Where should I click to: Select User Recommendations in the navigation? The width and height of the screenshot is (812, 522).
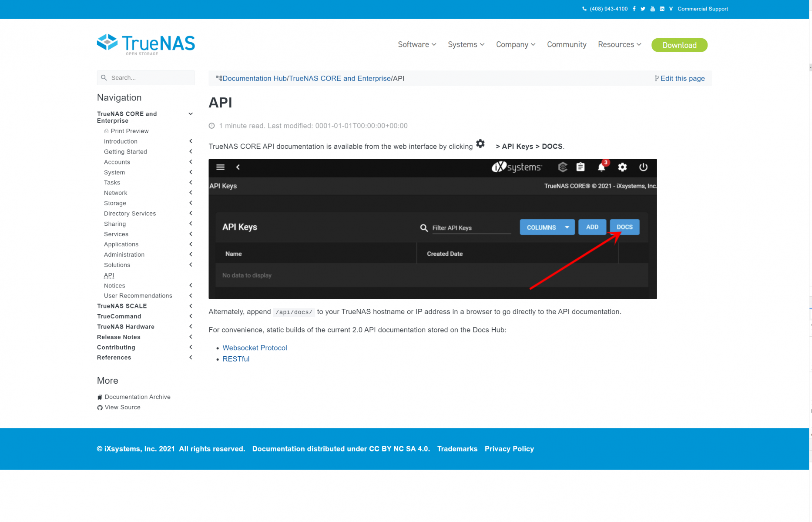[x=138, y=295]
